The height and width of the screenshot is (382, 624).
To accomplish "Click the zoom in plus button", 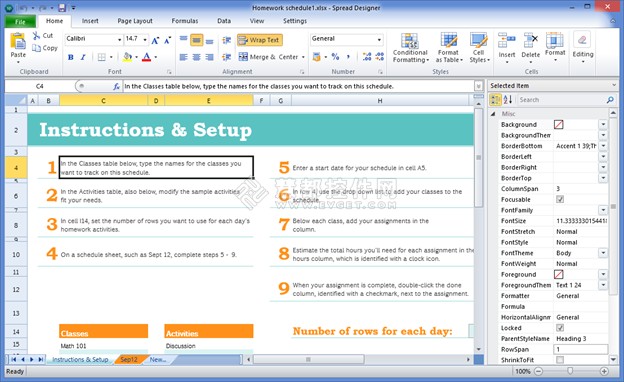I will [x=604, y=371].
